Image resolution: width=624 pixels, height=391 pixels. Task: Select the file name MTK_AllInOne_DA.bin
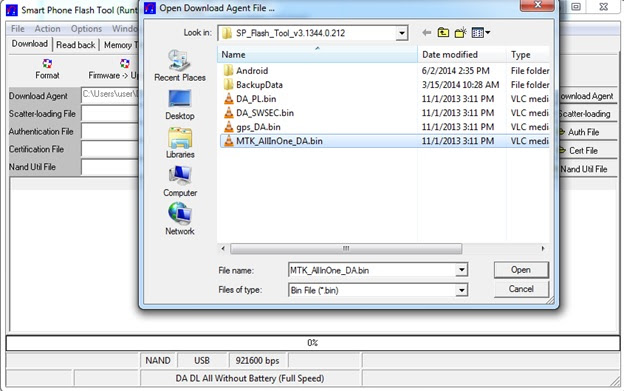click(279, 141)
